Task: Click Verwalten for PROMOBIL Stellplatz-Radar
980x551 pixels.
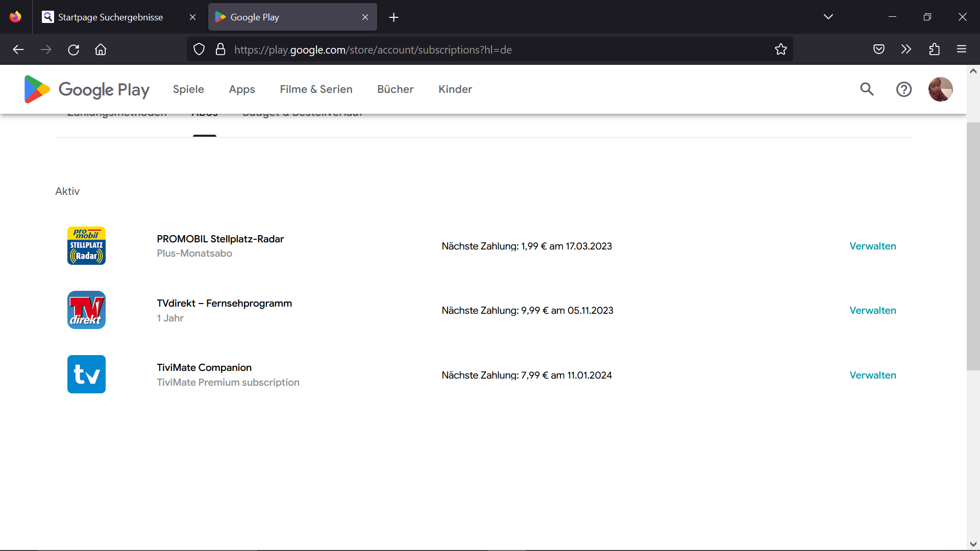Action: tap(872, 246)
